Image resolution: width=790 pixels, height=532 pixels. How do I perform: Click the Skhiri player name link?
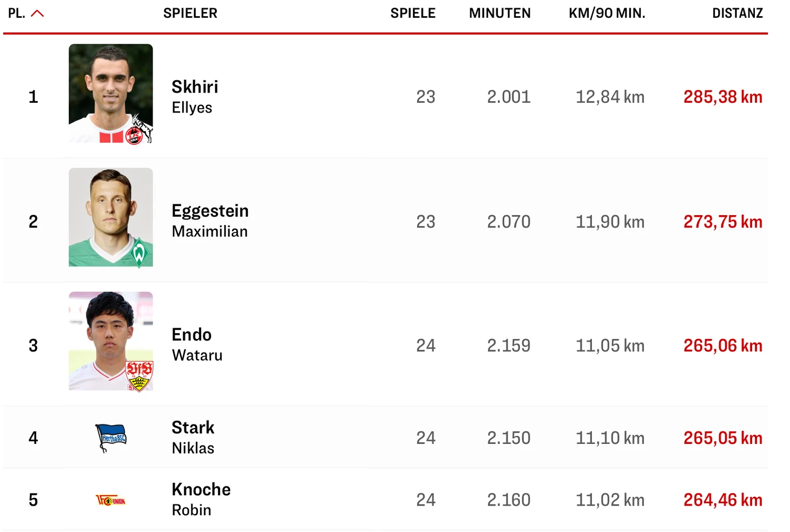pyautogui.click(x=195, y=88)
